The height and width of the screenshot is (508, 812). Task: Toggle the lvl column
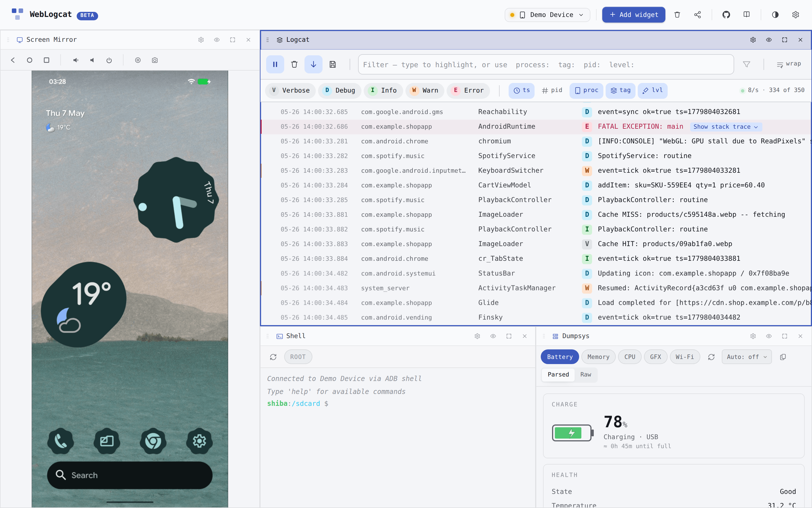653,90
